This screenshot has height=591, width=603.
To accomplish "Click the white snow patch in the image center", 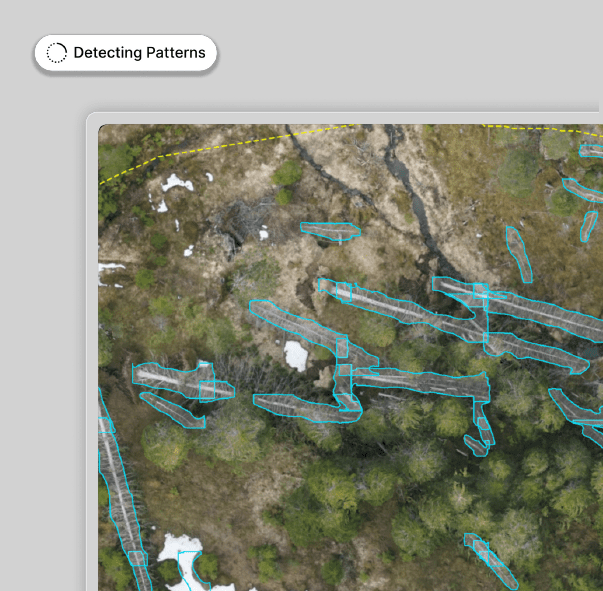I will [295, 355].
